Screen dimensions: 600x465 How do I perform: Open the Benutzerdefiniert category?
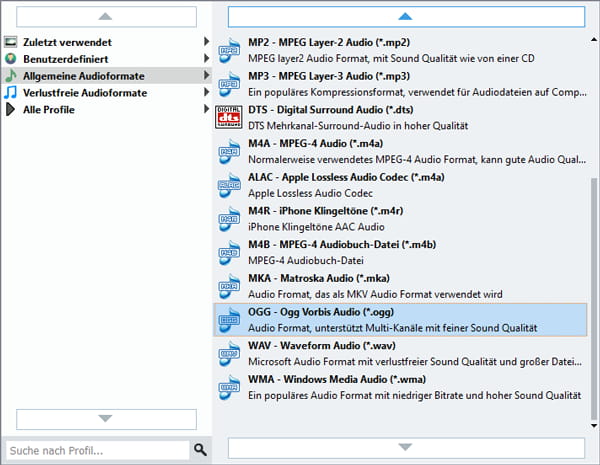click(107, 59)
